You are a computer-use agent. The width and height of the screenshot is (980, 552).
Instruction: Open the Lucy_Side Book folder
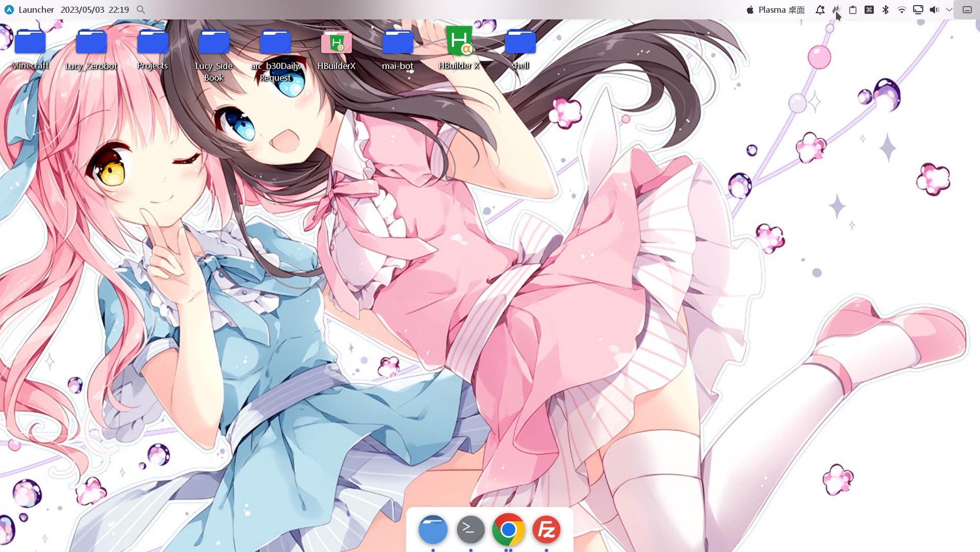click(x=214, y=42)
